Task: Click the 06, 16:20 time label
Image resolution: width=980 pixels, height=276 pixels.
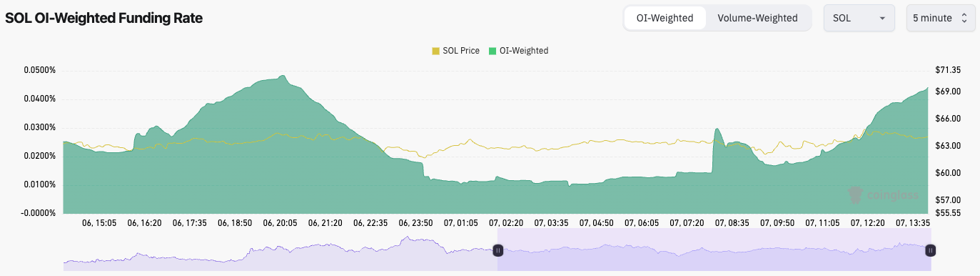Action: [x=144, y=223]
